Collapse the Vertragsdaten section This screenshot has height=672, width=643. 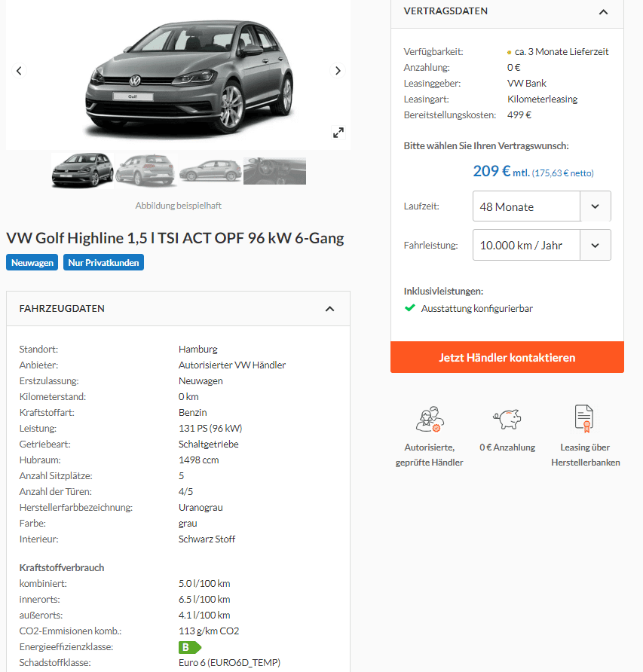coord(603,11)
